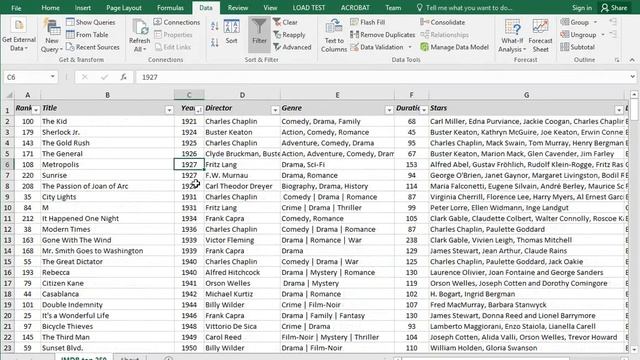Open What-If Analysis menu
Image resolution: width=640 pixels, height=360 pixels.
coord(512,36)
